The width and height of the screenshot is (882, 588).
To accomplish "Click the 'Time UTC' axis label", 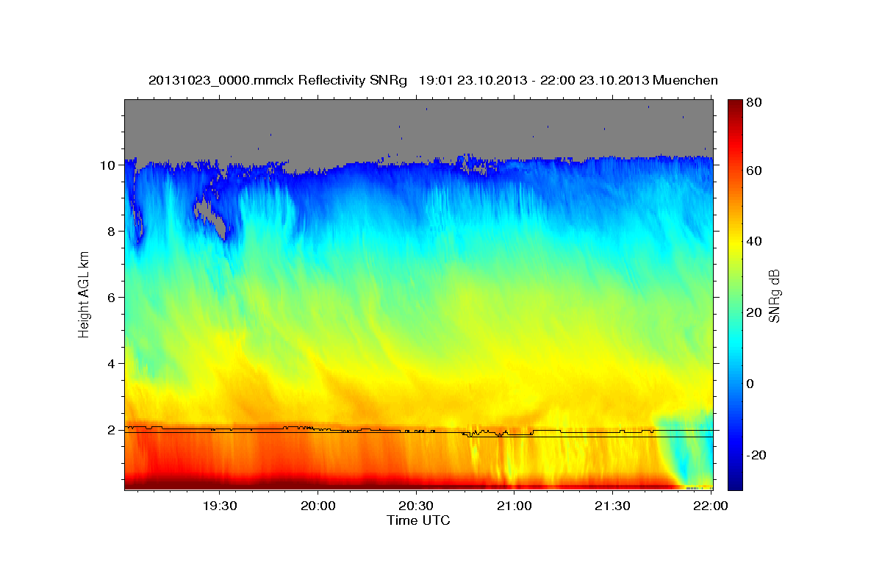I will 418,520.
